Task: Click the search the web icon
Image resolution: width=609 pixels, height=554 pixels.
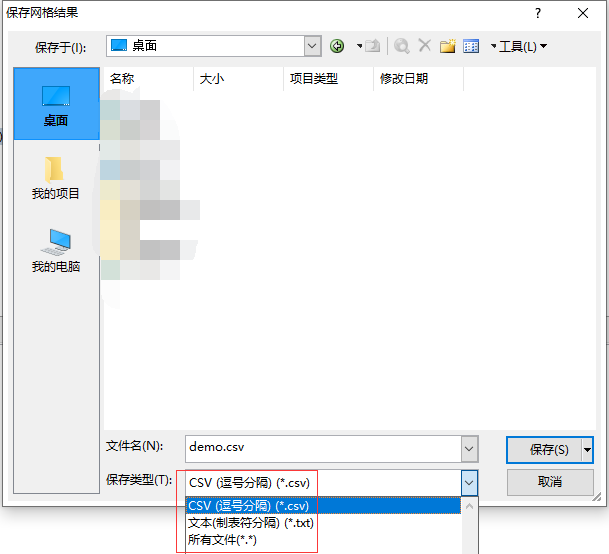Action: point(402,46)
